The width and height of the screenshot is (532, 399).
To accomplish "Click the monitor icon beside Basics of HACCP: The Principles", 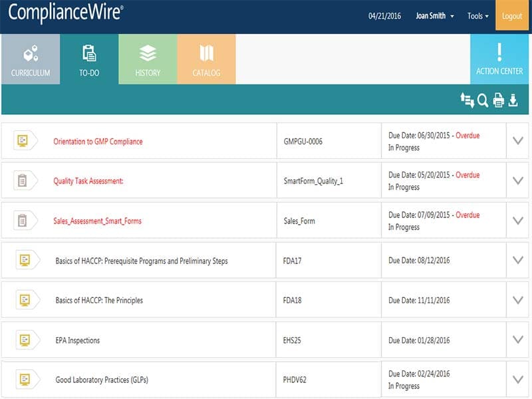I will tap(25, 299).
